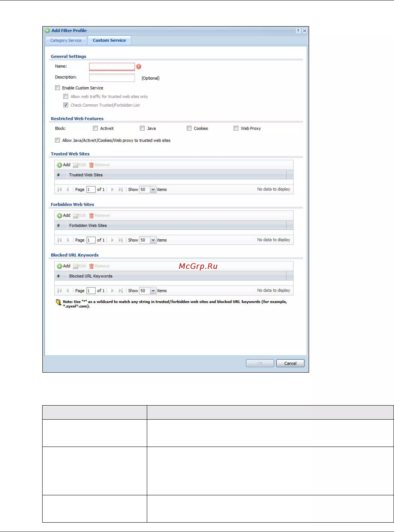The width and height of the screenshot is (394, 532).
Task: Click into the Name input field
Action: (x=112, y=67)
